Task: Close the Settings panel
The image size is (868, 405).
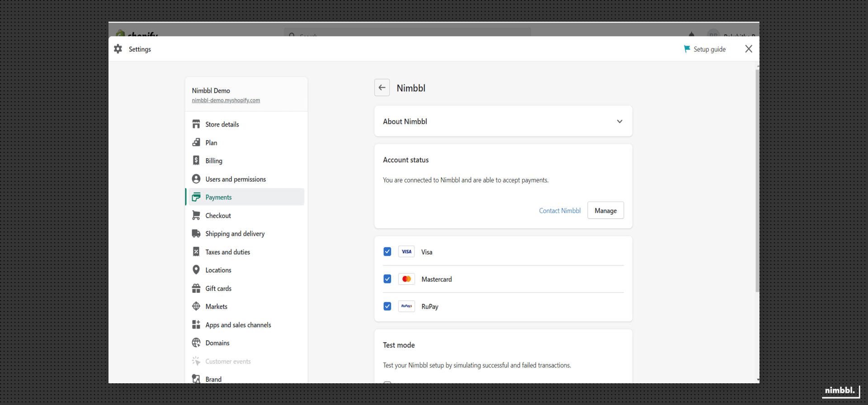Action: (749, 49)
